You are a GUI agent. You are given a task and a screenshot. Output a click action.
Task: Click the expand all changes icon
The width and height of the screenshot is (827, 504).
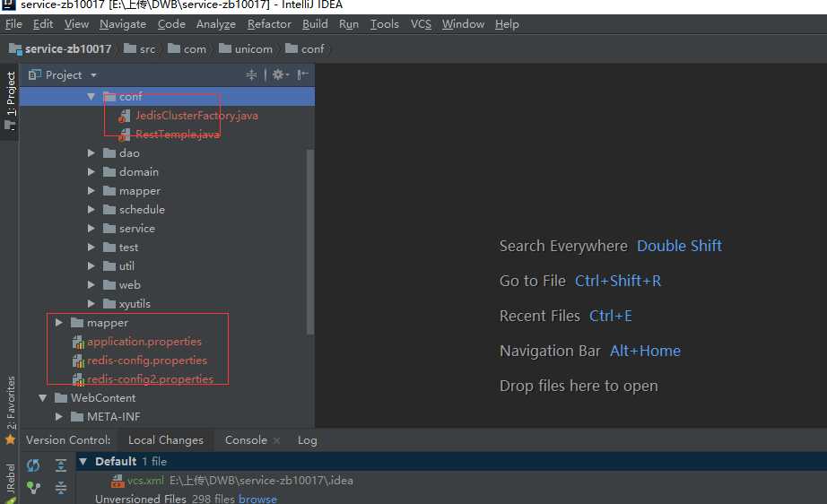pos(61,465)
